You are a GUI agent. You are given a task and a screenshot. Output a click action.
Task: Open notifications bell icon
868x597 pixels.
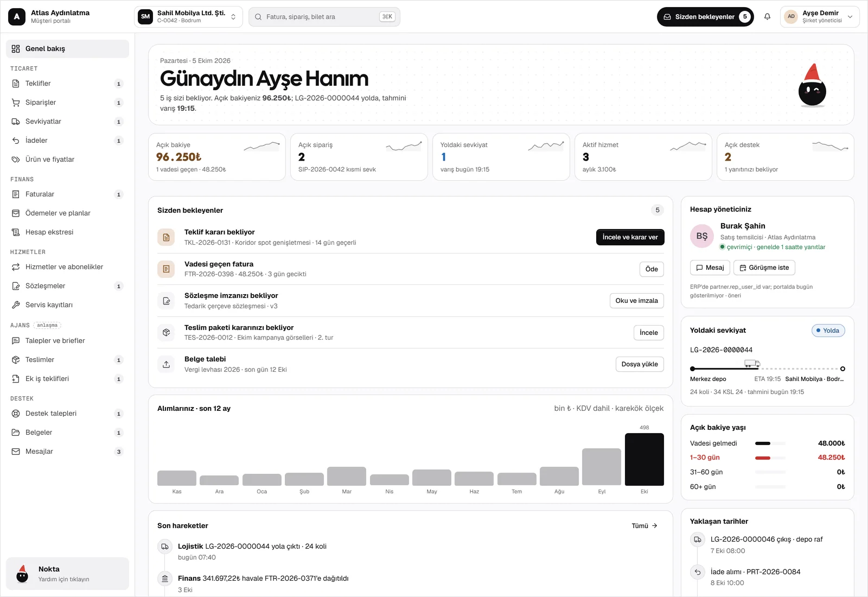(x=767, y=17)
